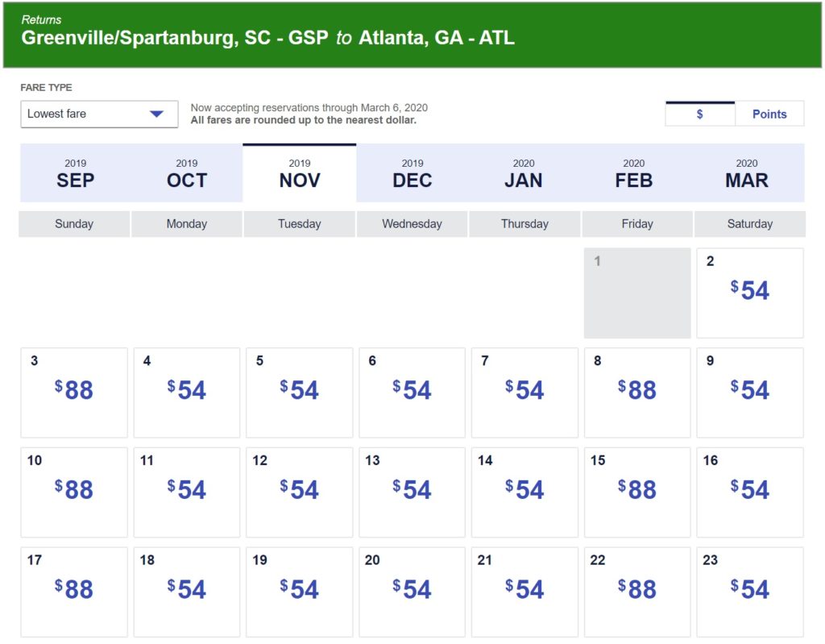Screen dimensions: 825x644
Task: Pick the fare for November 23
Action: pos(750,591)
